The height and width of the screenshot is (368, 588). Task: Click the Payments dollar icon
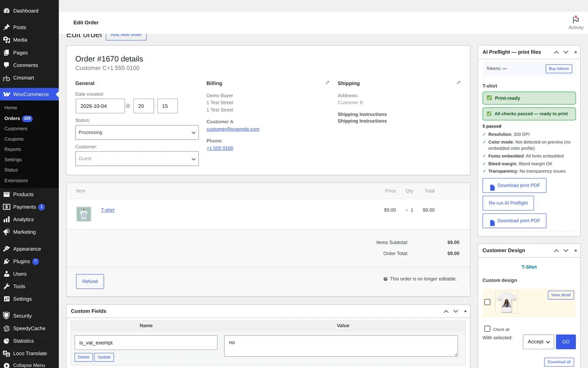[x=6, y=207]
